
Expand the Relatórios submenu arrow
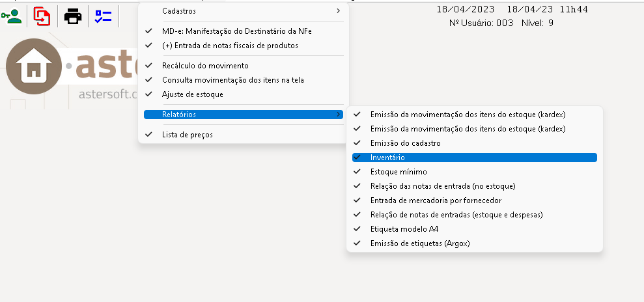point(339,115)
